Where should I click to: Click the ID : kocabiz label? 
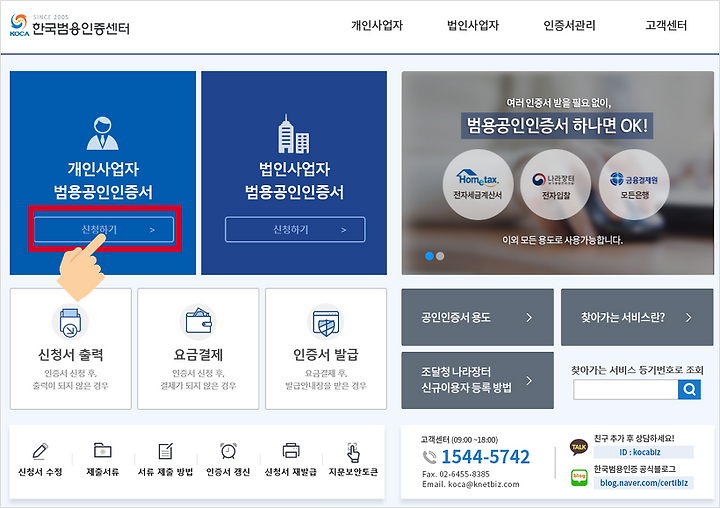pos(640,452)
